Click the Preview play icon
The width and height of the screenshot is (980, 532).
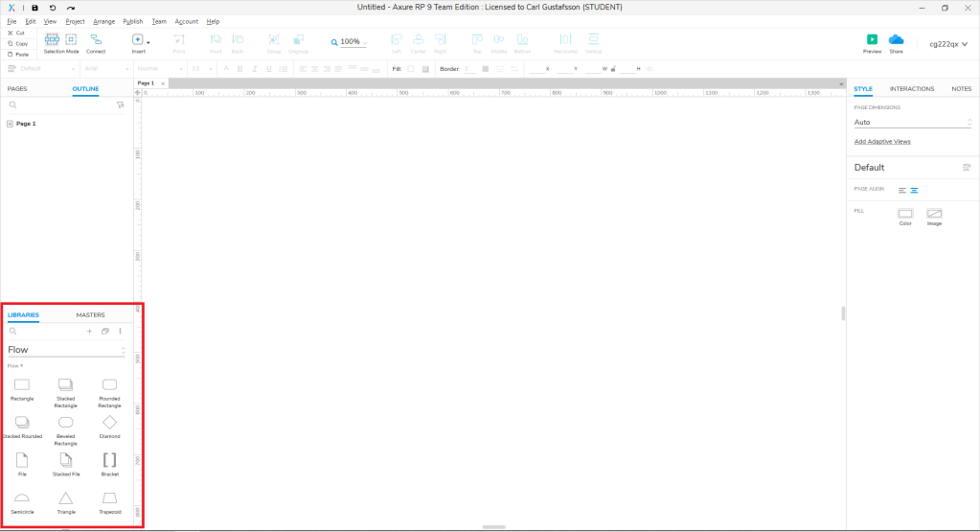(872, 39)
